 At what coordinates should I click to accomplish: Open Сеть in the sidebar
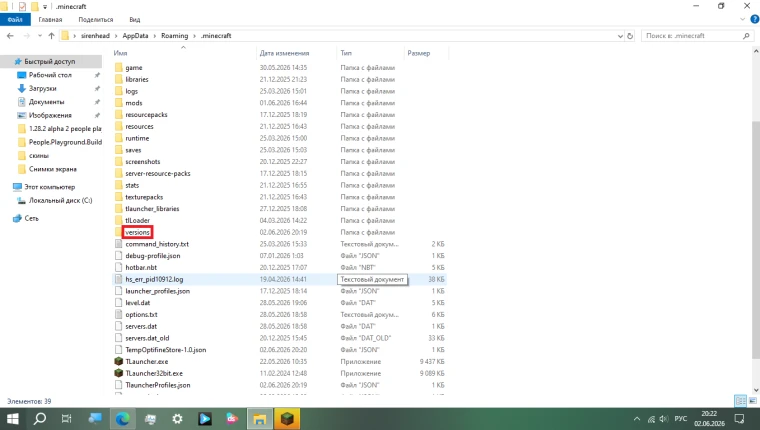point(32,218)
